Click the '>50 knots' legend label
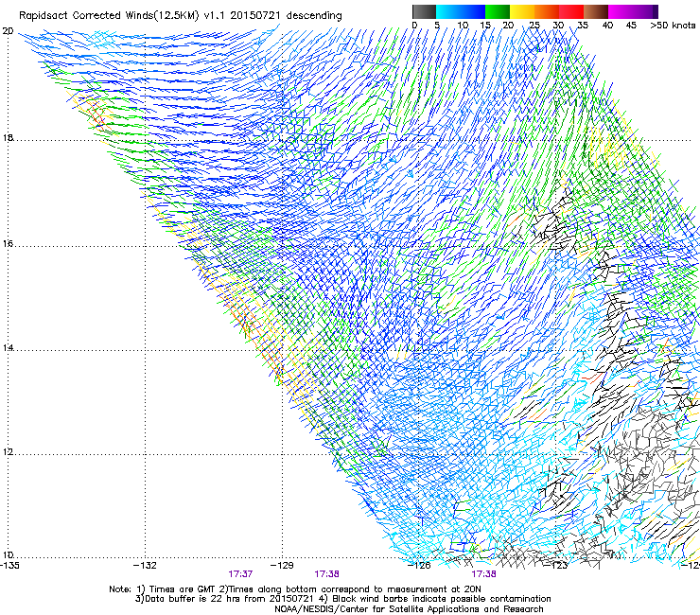 click(673, 26)
